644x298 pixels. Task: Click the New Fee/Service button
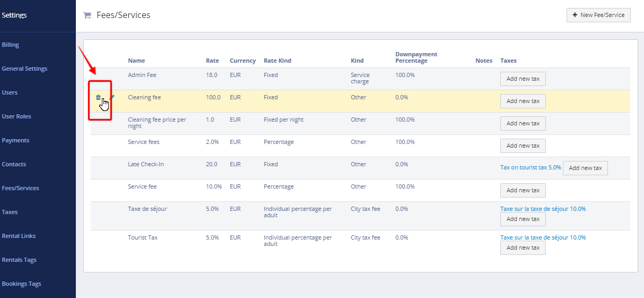click(598, 15)
